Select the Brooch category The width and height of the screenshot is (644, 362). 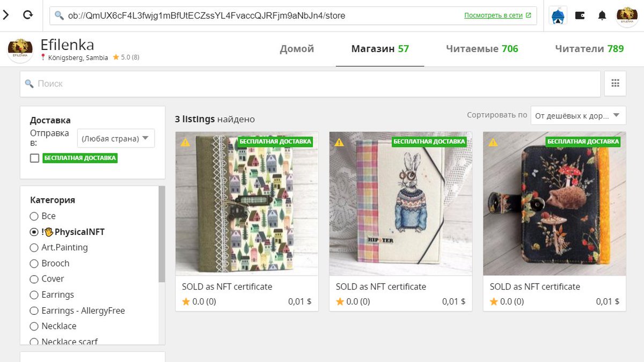[34, 263]
